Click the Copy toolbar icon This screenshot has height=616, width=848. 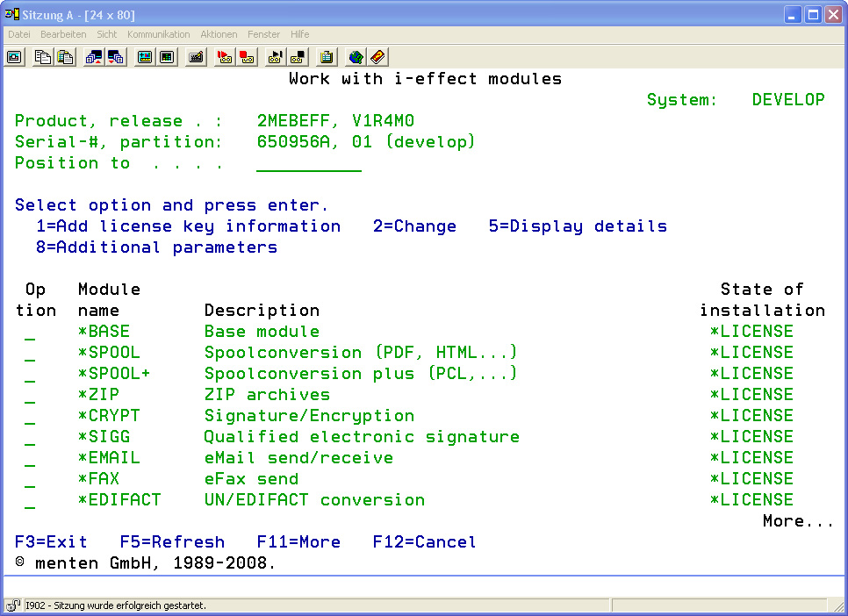pyautogui.click(x=43, y=57)
